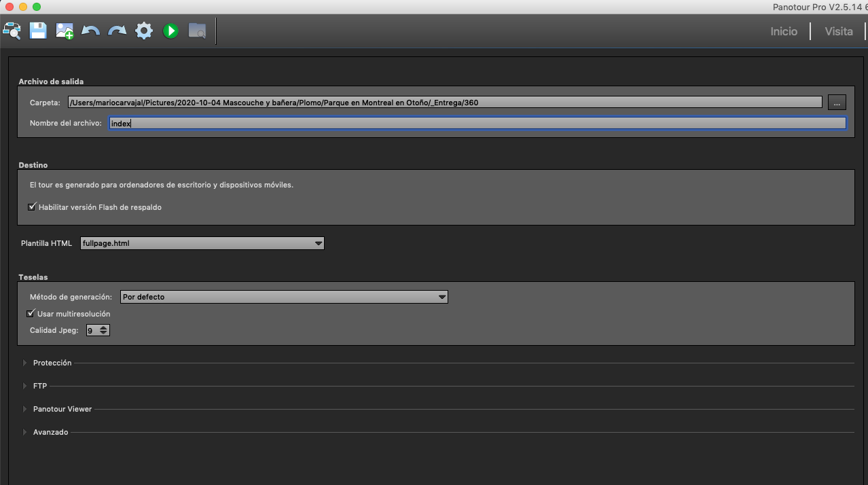
Task: Uncheck Usar multiresolución option
Action: pyautogui.click(x=31, y=314)
